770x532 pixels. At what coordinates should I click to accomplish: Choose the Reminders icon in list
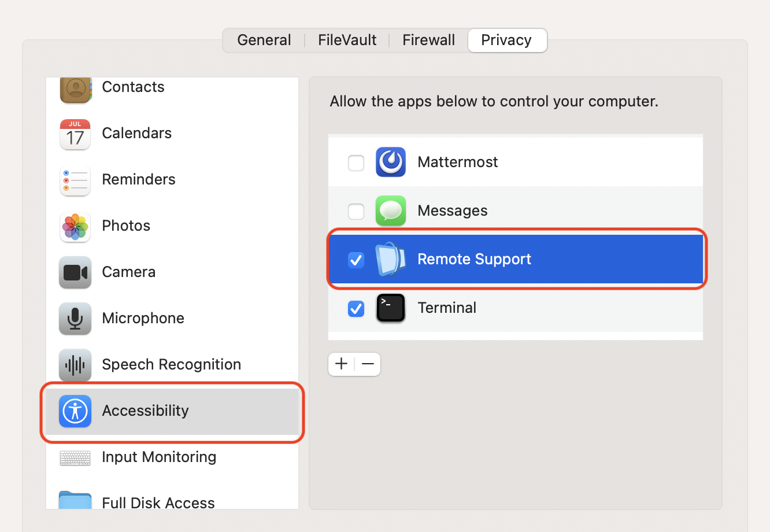click(x=75, y=180)
